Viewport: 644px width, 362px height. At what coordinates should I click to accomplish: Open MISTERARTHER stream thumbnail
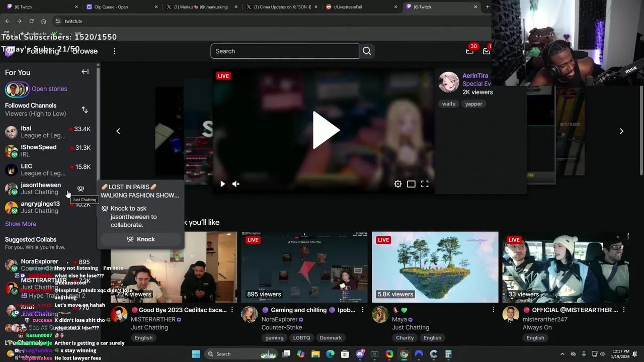pyautogui.click(x=174, y=267)
